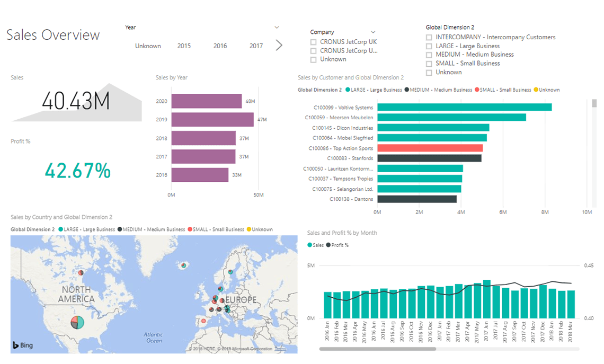Check LARGE - Large Business filter
This screenshot has width=604, height=364.
click(429, 46)
